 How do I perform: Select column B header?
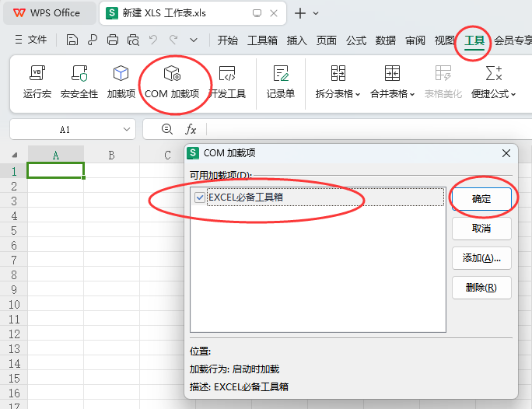point(111,155)
